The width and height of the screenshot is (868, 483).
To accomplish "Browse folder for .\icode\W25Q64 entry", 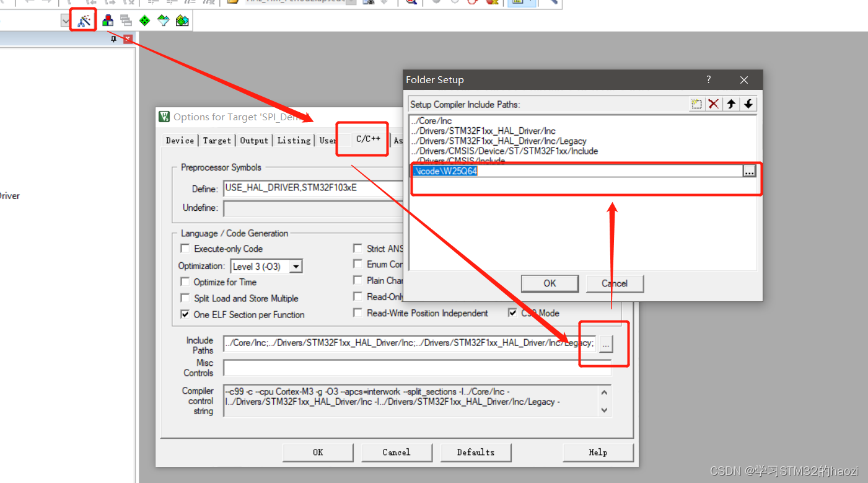I will 750,171.
